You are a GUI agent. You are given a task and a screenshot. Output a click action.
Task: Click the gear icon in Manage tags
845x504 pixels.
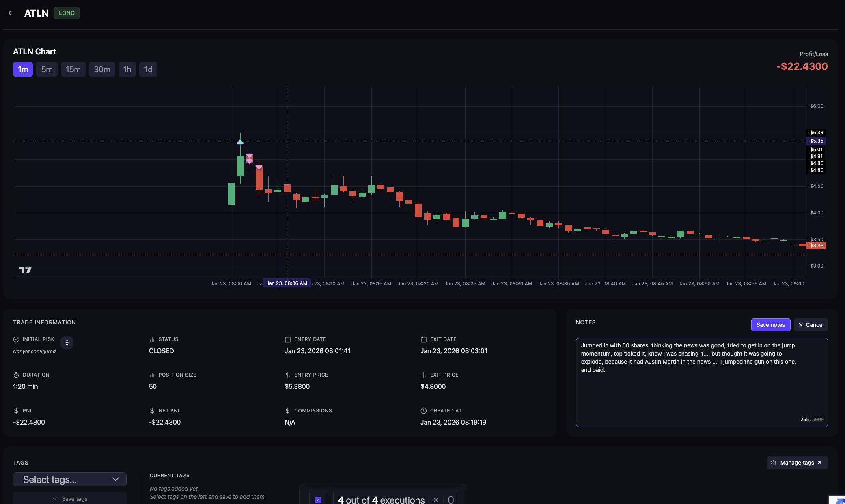(774, 463)
